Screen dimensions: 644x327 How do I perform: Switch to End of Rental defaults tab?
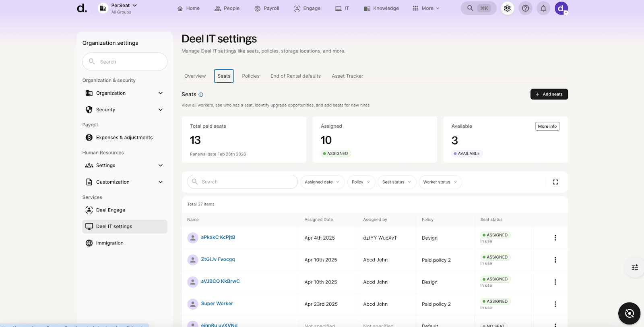pyautogui.click(x=295, y=76)
